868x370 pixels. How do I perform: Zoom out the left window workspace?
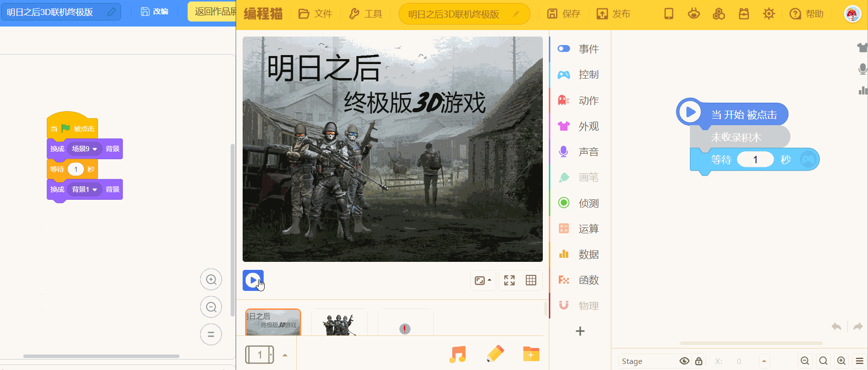211,307
